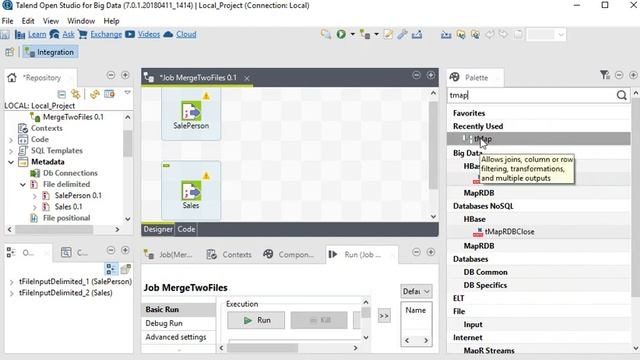Image resolution: width=640 pixels, height=360 pixels.
Task: Switch to the Code tab
Action: 187,229
